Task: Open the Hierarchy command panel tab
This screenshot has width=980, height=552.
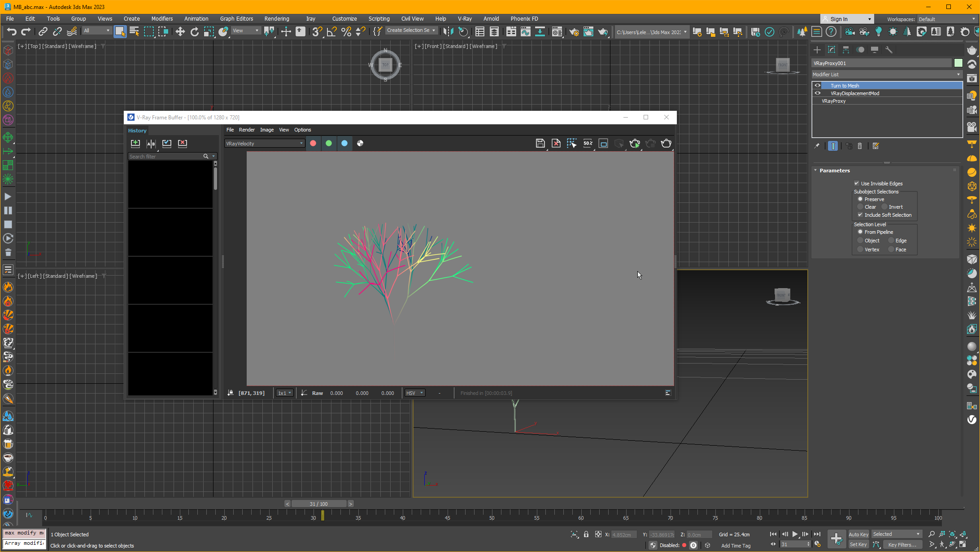Action: tap(846, 50)
